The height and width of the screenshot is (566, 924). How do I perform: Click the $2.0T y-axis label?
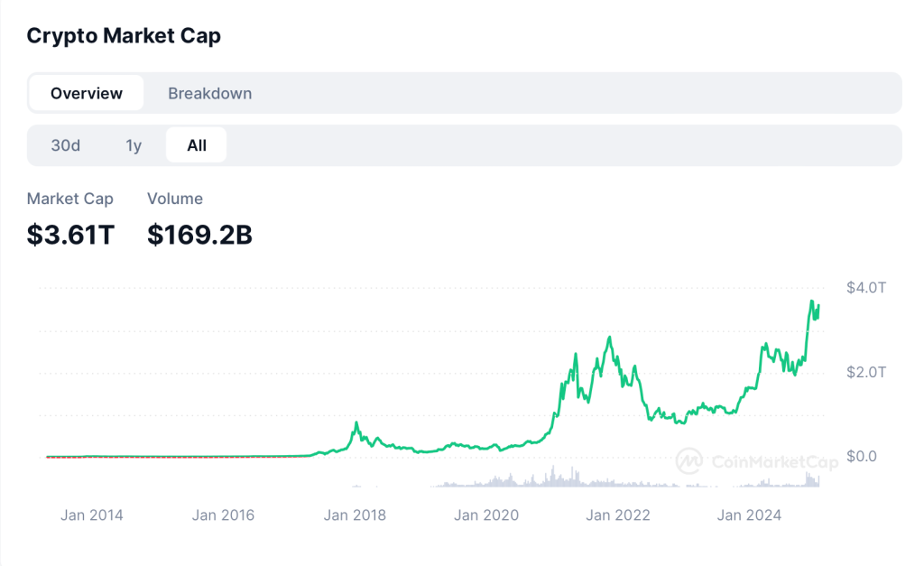[866, 372]
